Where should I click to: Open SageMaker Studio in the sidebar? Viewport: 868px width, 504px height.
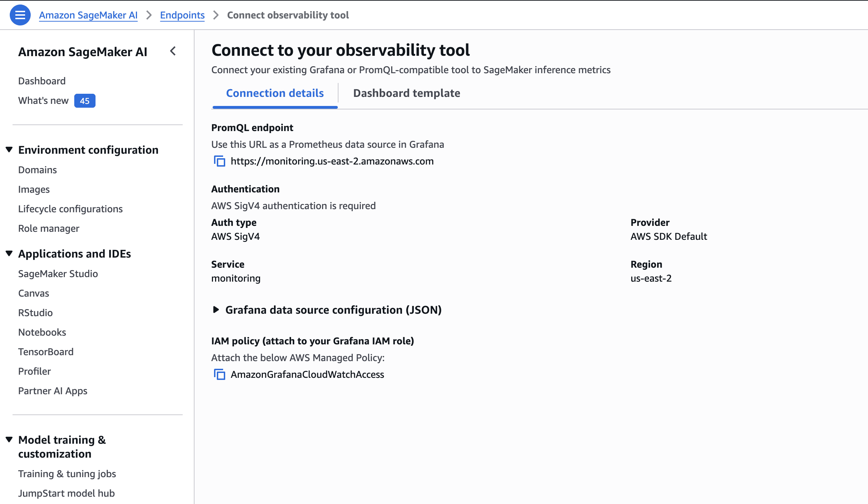(x=58, y=274)
